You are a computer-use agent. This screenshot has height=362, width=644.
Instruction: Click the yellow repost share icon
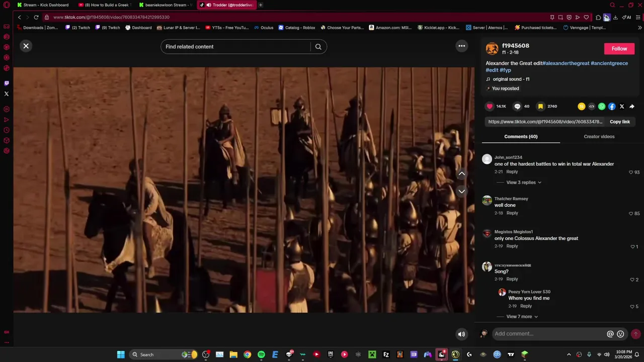pos(582,107)
